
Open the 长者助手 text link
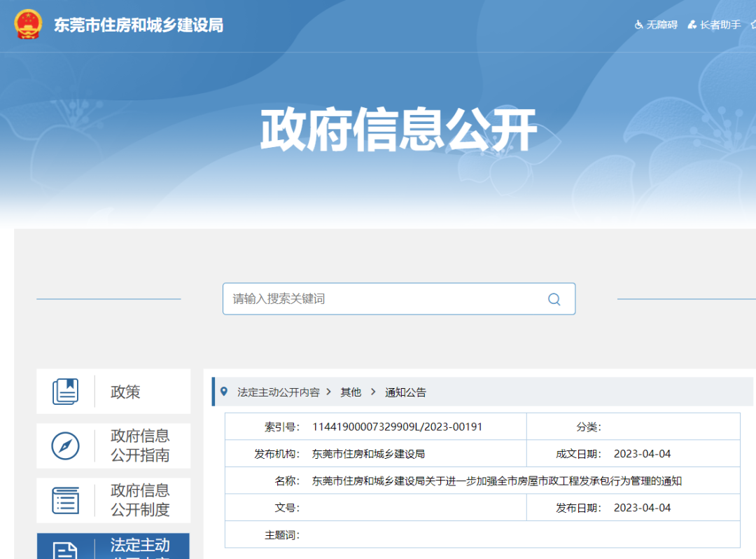click(x=720, y=25)
